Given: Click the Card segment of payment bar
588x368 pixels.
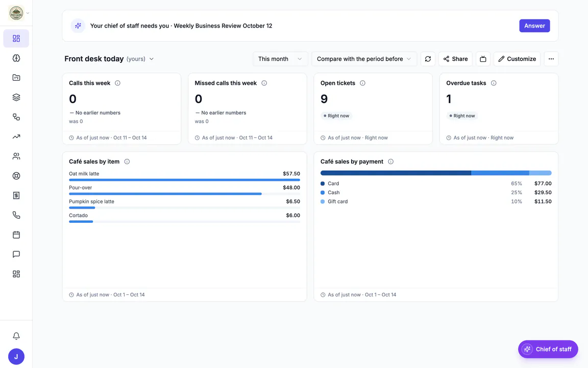Looking at the screenshot, I should tap(396, 173).
